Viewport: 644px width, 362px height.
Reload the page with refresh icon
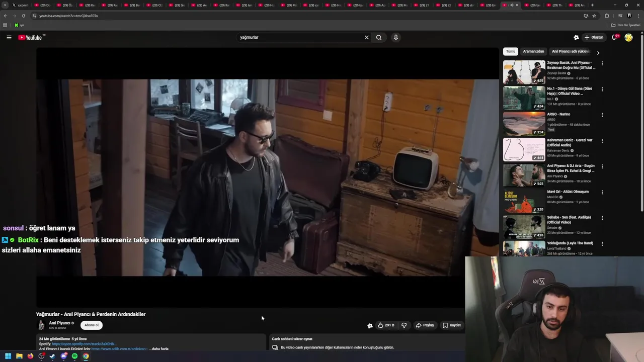23,16
